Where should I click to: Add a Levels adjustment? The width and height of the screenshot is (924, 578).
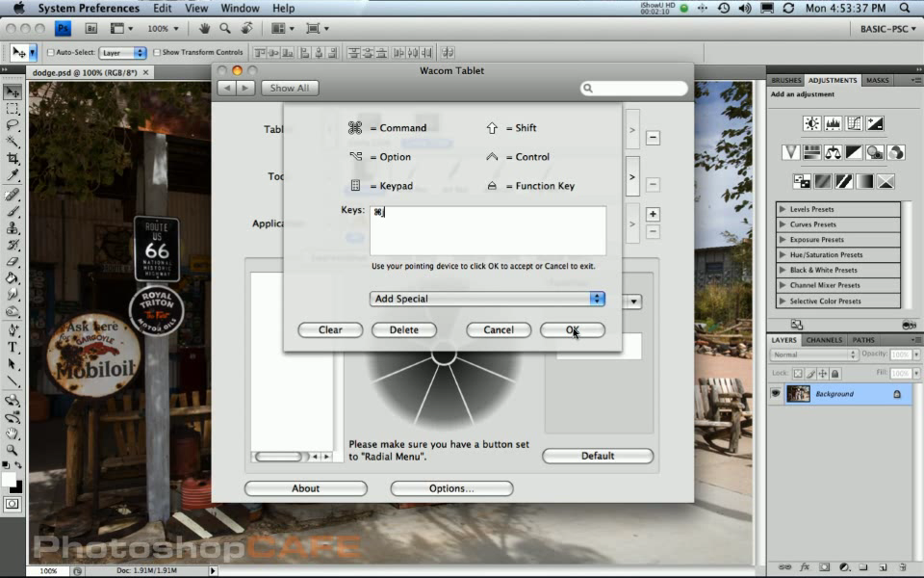833,123
